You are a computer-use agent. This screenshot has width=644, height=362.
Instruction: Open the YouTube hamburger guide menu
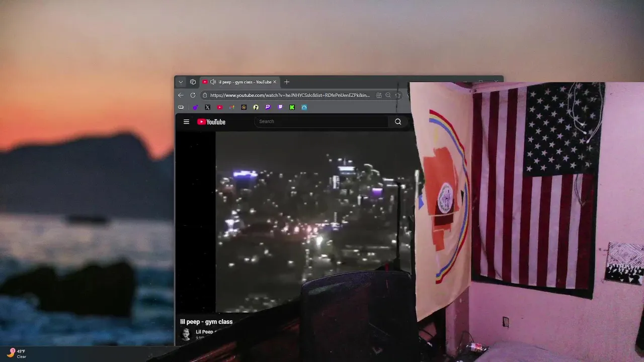(x=186, y=122)
